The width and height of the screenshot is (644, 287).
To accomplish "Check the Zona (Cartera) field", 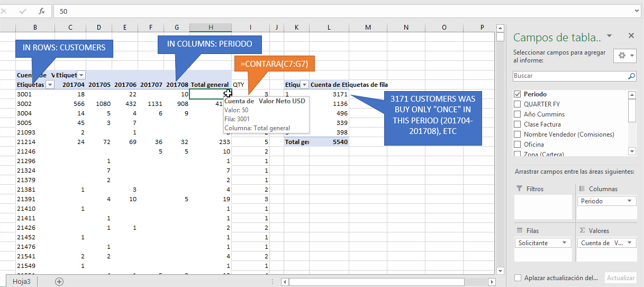I will pyautogui.click(x=518, y=154).
